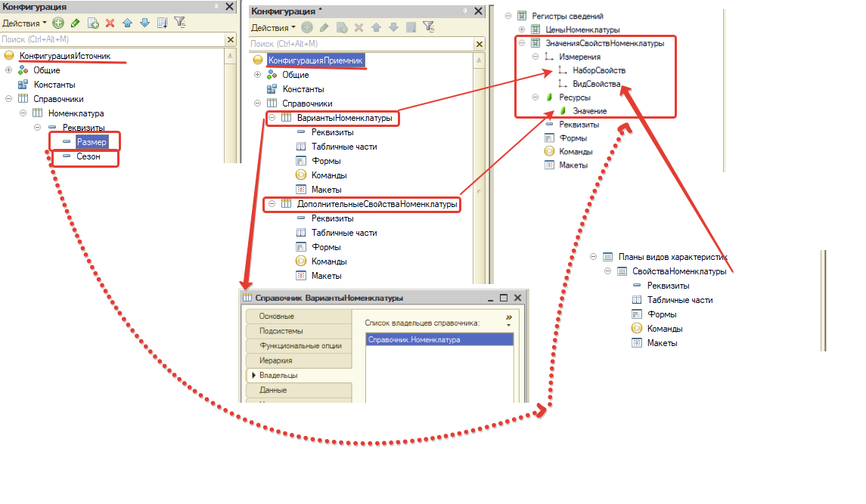Viewport: 866px width, 504px height.
Task: Click Команды icon under ЗначенияСвойствНоменклатуры
Action: pos(549,151)
